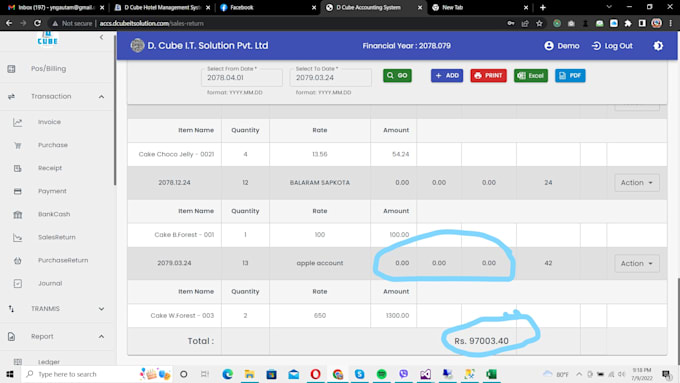Collapse the Report menu section
This screenshot has height=383, width=680.
[x=101, y=337]
